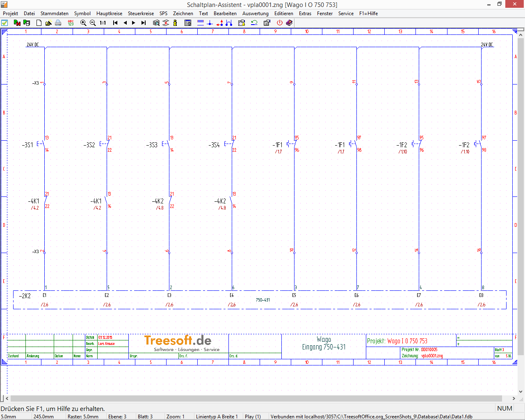This screenshot has height=420, width=525.
Task: Click the zoom in magnifier icon
Action: [x=83, y=23]
